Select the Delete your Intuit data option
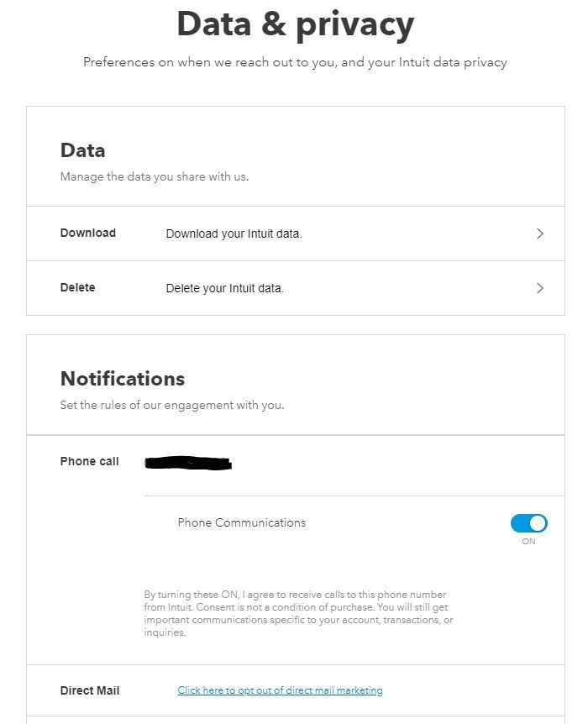 click(x=225, y=288)
